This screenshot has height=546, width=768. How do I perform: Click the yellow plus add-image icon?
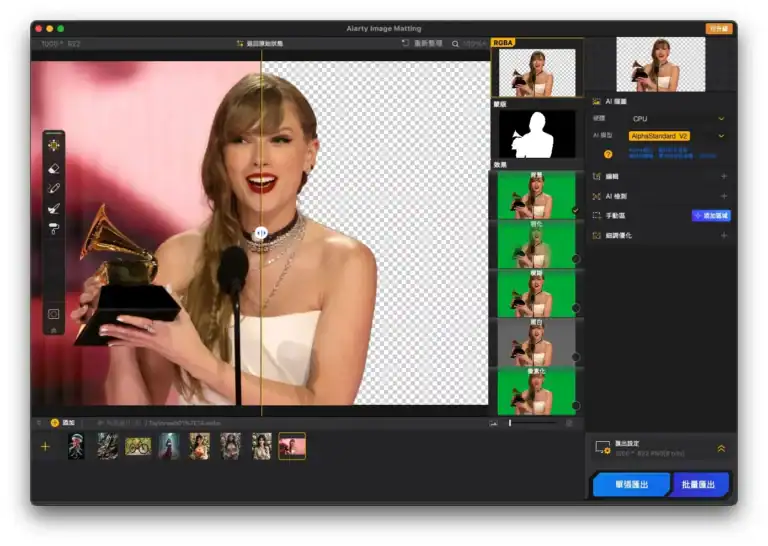tap(44, 446)
